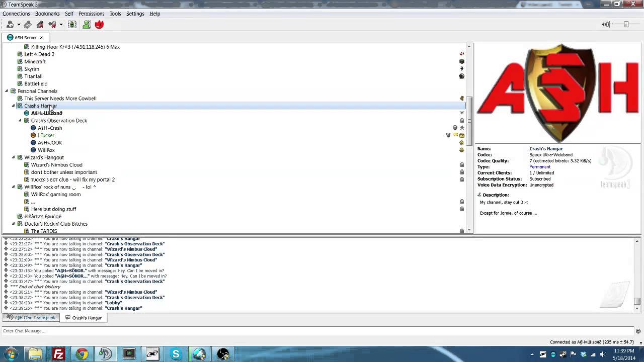
Task: Toggle the mute microphone toolbar icon
Action: click(40, 24)
